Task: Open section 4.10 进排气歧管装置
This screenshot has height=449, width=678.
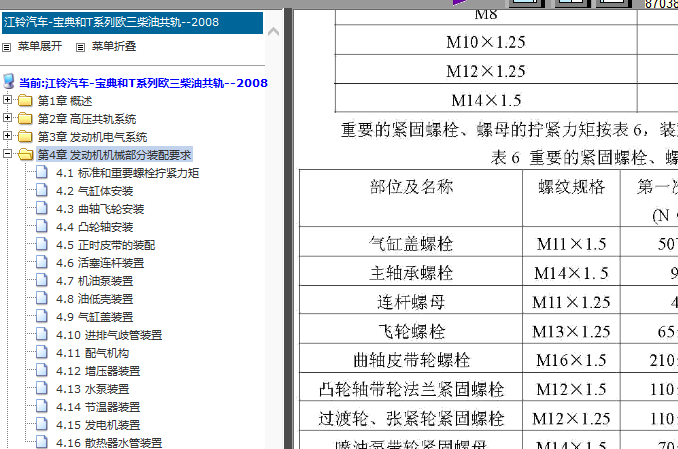Action: [109, 335]
